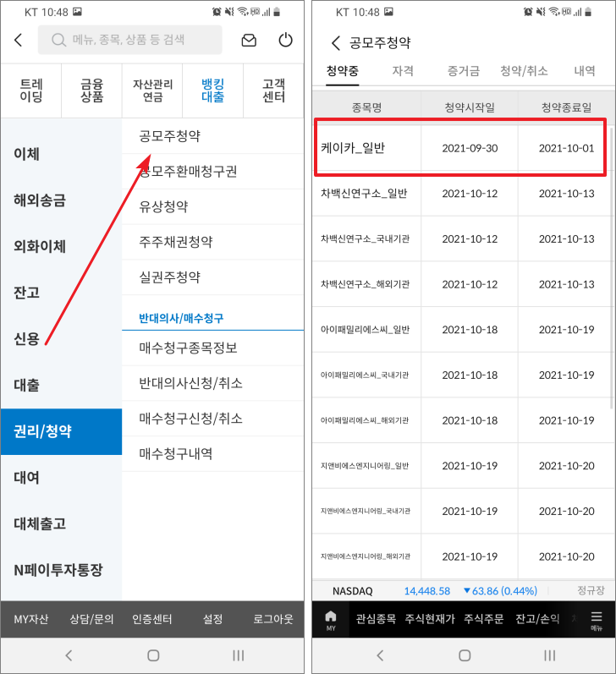Image resolution: width=616 pixels, height=674 pixels.
Task: Select the 청약/취소 tab
Action: coord(524,71)
